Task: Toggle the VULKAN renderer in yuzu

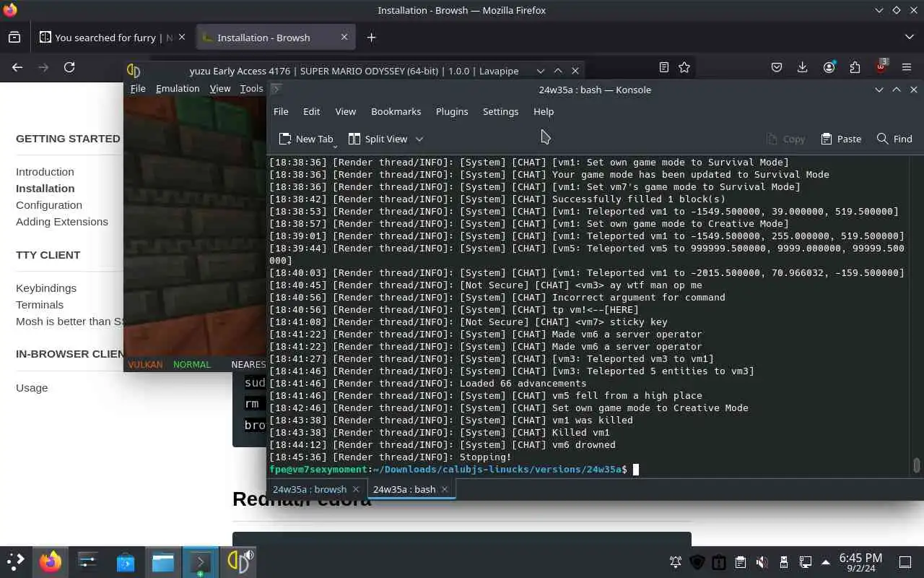Action: tap(145, 364)
